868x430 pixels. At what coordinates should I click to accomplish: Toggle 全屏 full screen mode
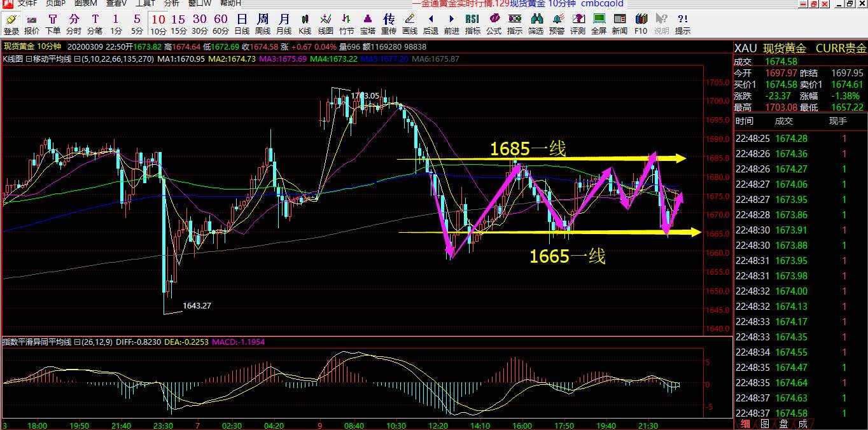(599, 24)
